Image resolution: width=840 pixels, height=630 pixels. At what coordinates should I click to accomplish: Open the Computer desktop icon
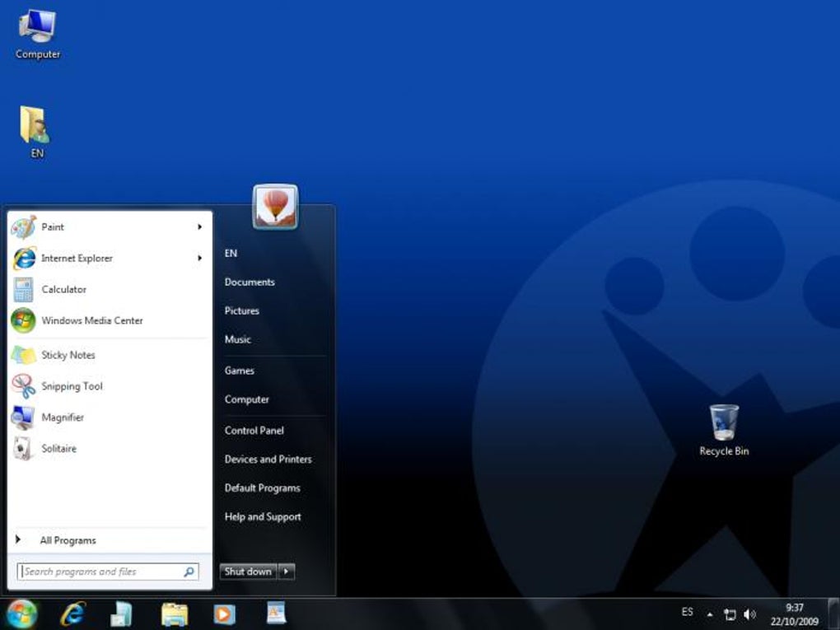click(37, 35)
